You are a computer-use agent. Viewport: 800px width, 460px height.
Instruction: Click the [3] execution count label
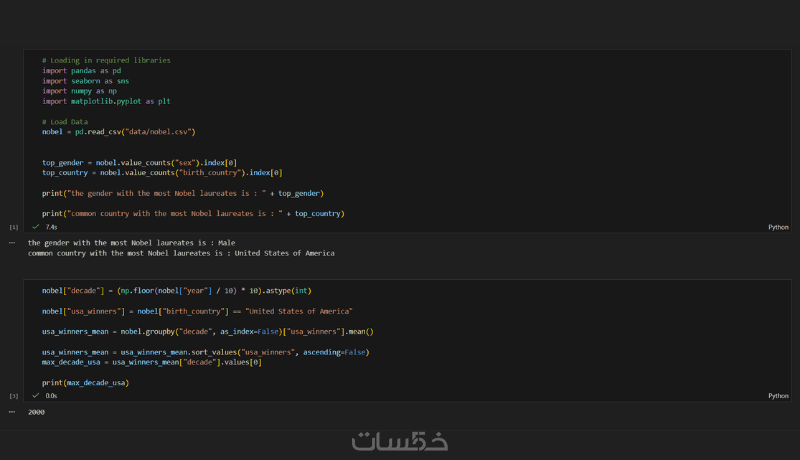click(13, 397)
